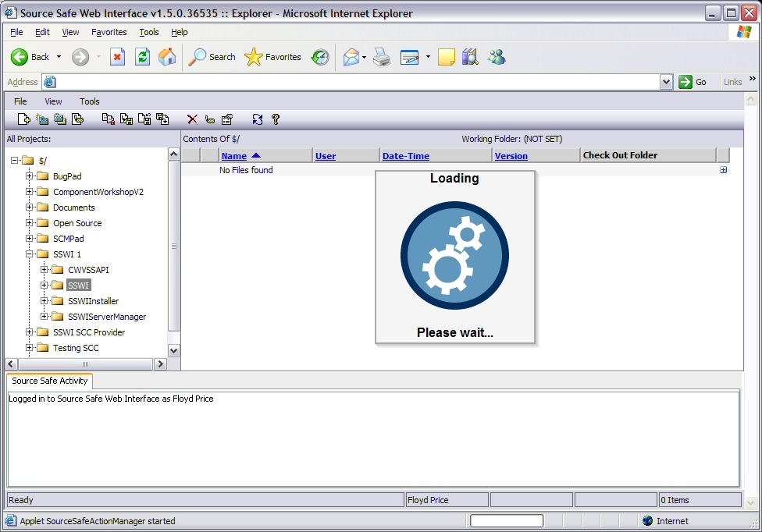Select the Source Safe Activity tab

49,381
